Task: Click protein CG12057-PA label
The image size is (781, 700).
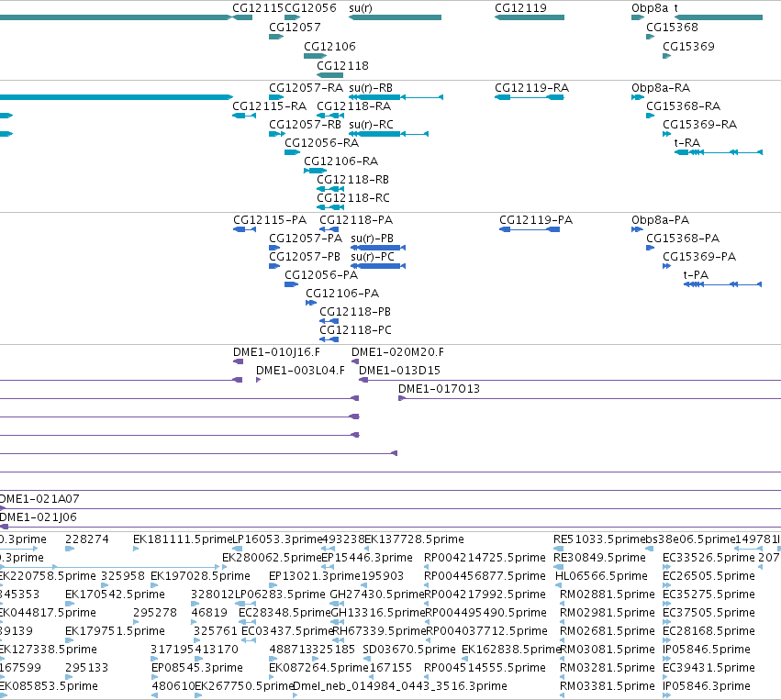Action: [306, 239]
